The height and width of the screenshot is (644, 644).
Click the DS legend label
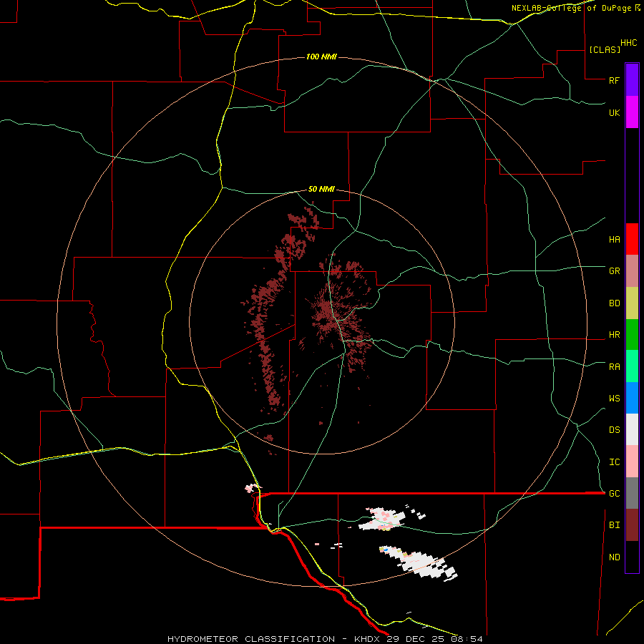point(614,429)
